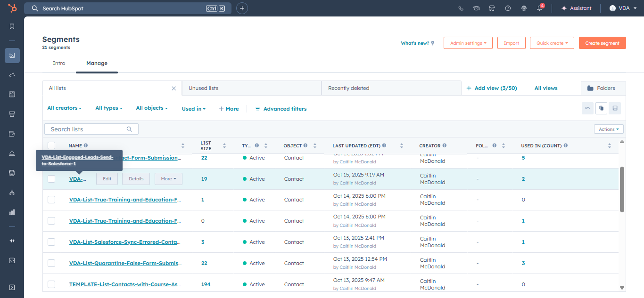The width and height of the screenshot is (644, 298).
Task: Select the Unused lists view tab
Action: pyautogui.click(x=251, y=88)
